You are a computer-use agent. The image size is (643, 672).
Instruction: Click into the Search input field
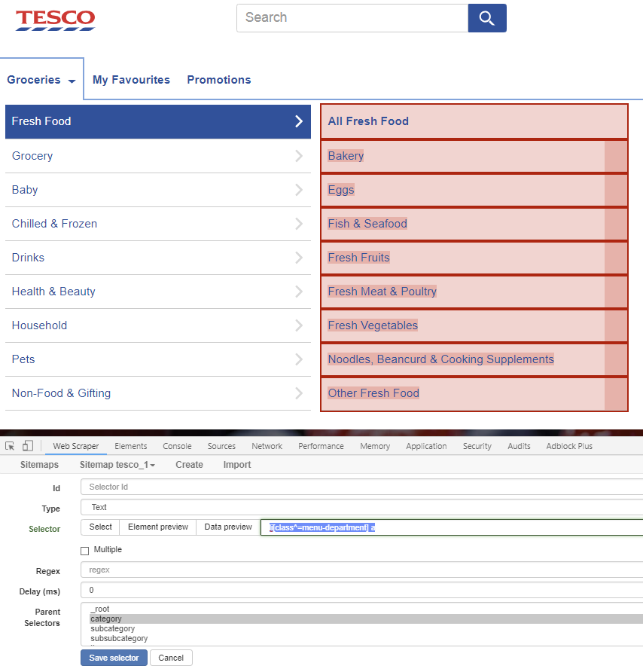352,18
